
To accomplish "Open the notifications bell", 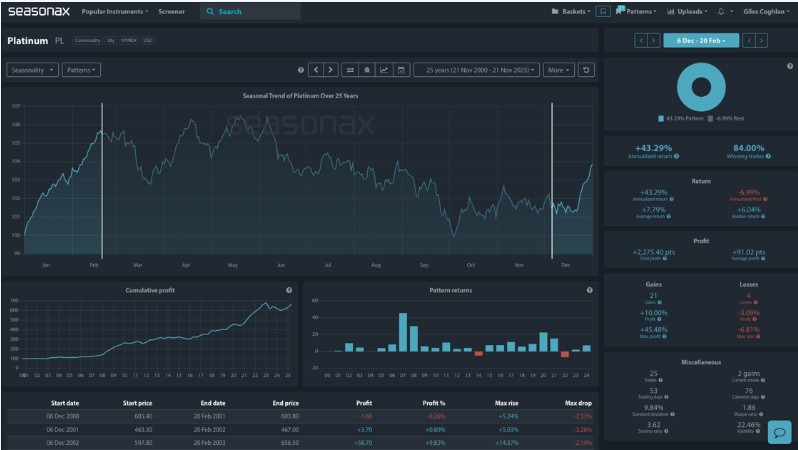I will (721, 11).
